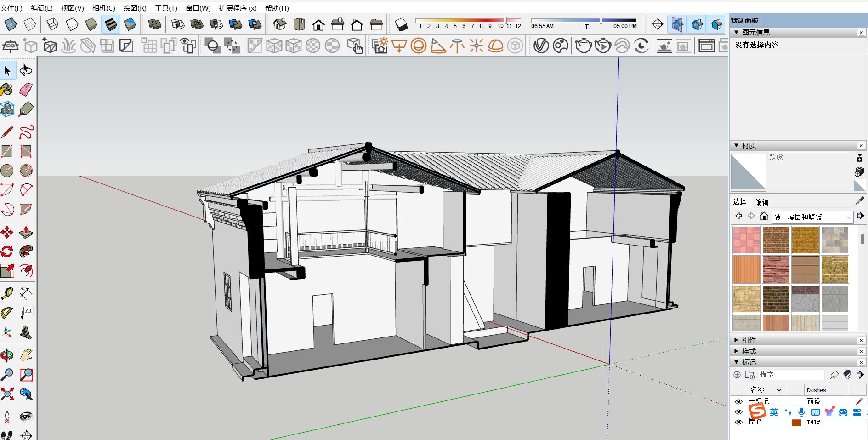Open the 相机(C) menu

click(x=103, y=8)
